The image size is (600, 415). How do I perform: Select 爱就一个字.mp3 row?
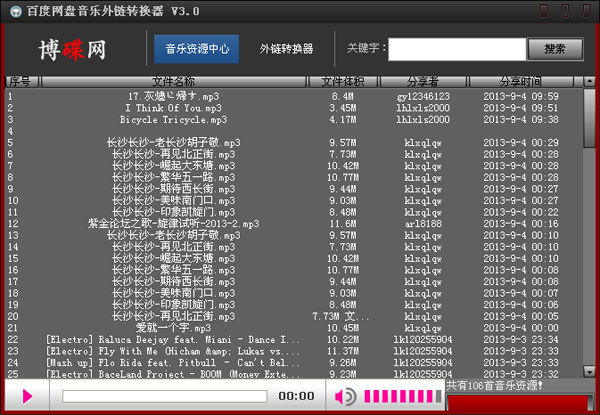(x=173, y=328)
